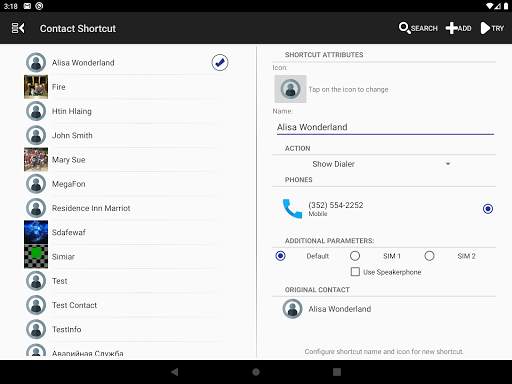Select Mary Sue in the contact list

[69, 160]
